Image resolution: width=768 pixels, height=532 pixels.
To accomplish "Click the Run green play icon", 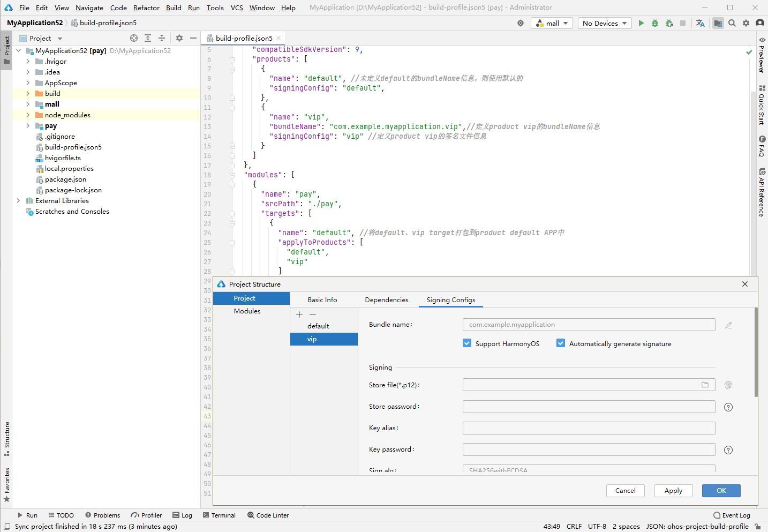I will pyautogui.click(x=641, y=23).
